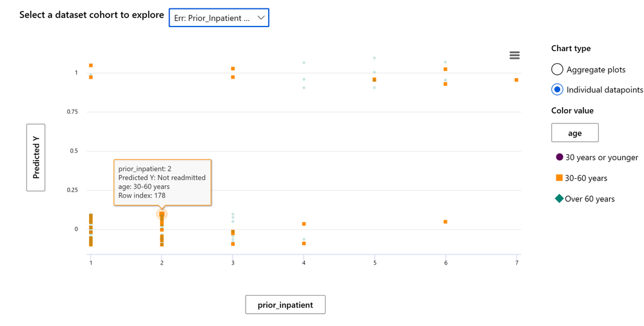Select the Individual datapoints radio button

557,90
